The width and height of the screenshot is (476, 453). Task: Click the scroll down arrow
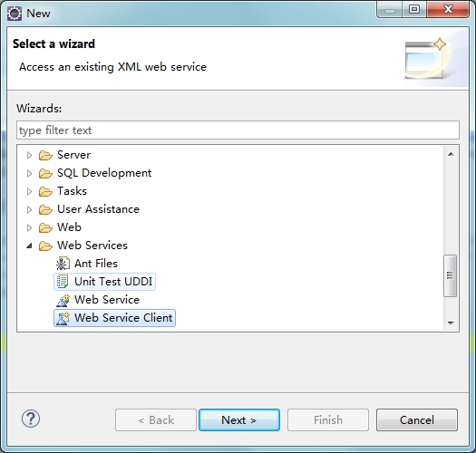pyautogui.click(x=451, y=323)
